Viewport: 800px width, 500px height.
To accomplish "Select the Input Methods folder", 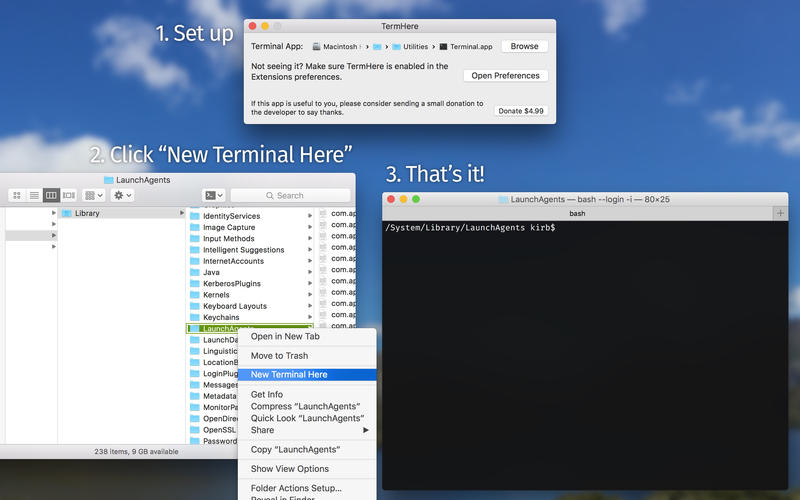I will [251, 238].
